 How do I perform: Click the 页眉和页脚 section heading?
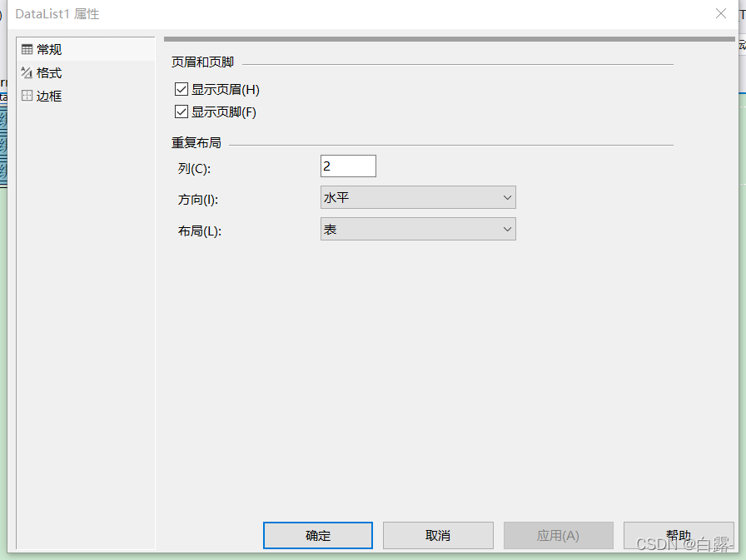click(202, 62)
